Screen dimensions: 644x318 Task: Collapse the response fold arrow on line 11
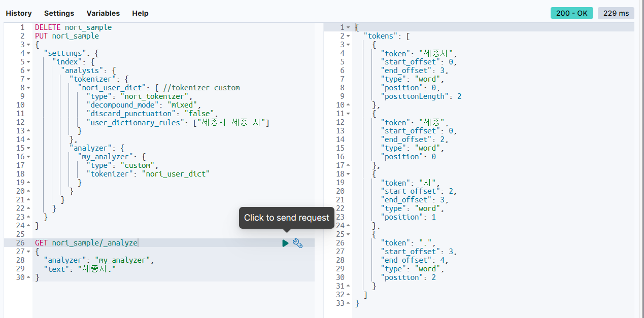click(348, 114)
